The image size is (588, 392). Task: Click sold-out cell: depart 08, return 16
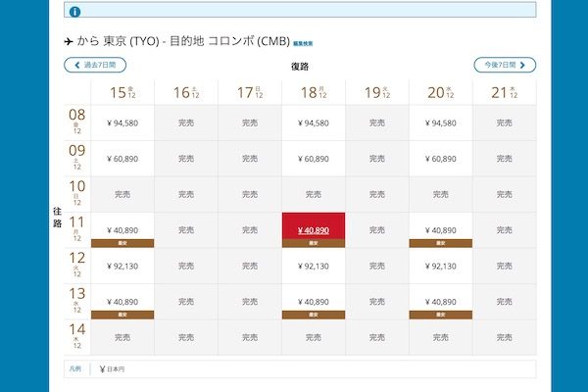(x=186, y=123)
